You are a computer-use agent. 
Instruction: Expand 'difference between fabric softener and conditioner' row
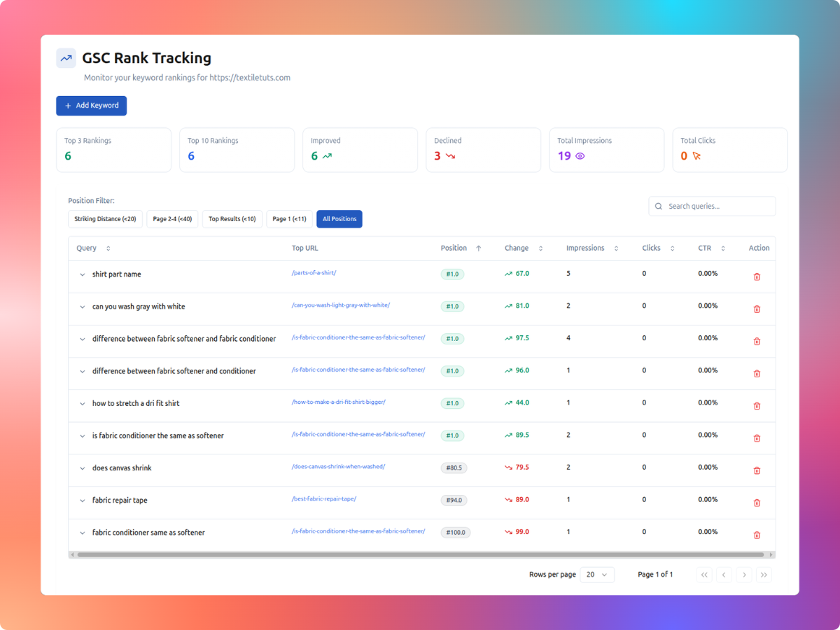click(x=82, y=371)
